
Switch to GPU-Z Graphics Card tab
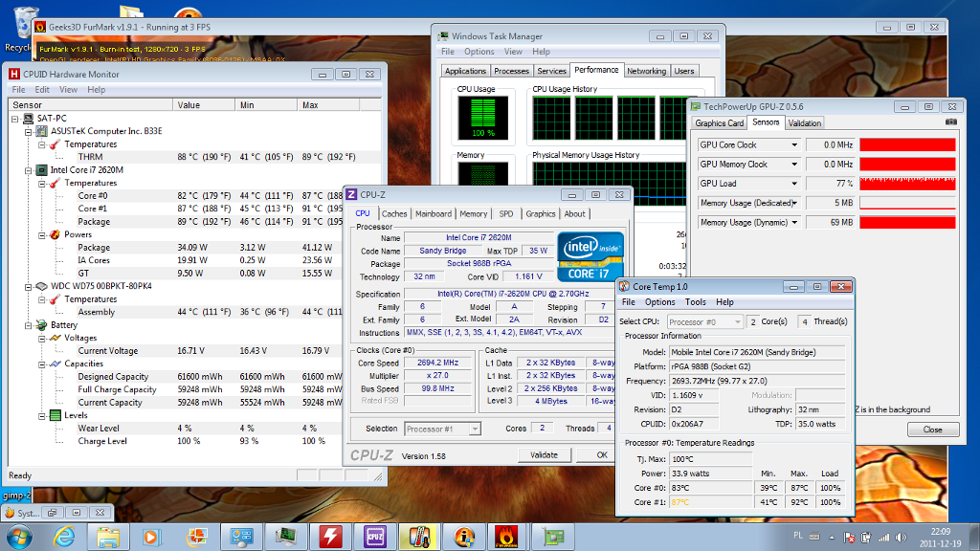tap(720, 123)
